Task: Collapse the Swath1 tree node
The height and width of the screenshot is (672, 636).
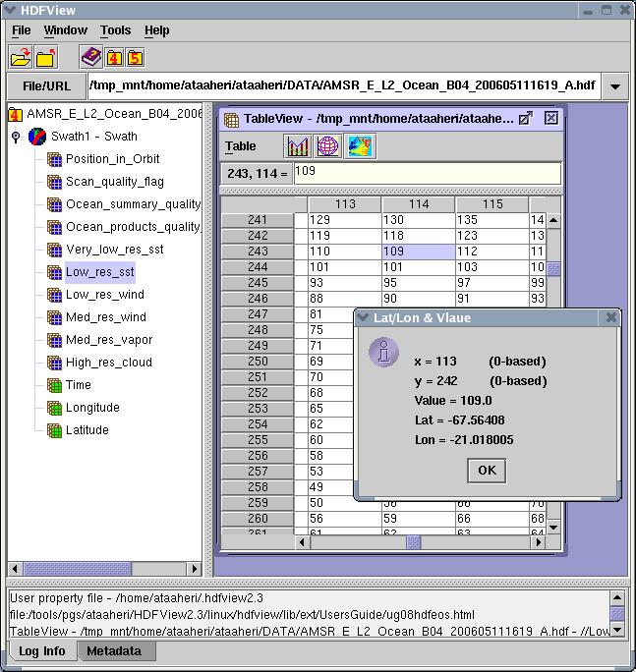Action: coord(16,137)
